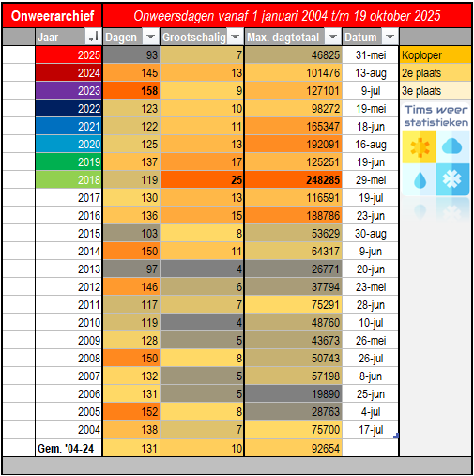Viewport: 474px width, 476px height.
Task: Click the cloud icon in the weather logo
Action: 452,146
